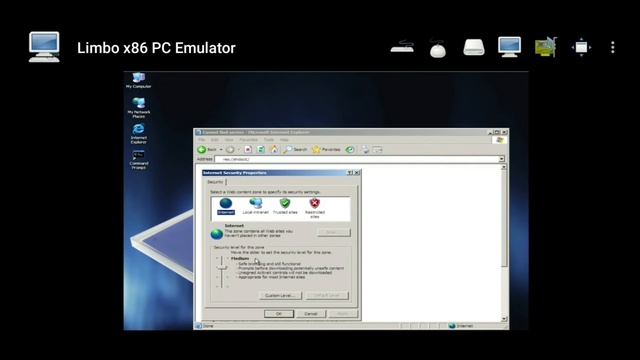Click the Search toolbar button
Screen dimensions: 640x360
coord(296,149)
